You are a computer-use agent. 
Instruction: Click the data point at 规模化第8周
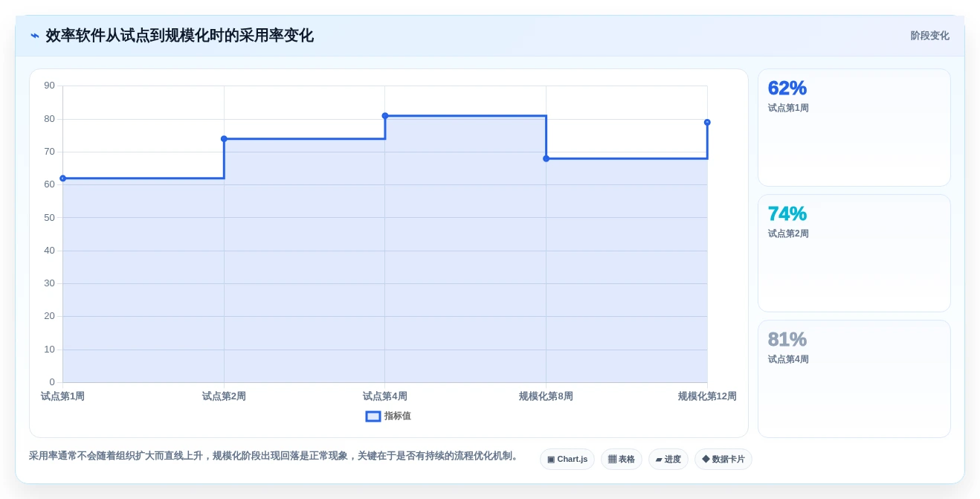pos(547,158)
